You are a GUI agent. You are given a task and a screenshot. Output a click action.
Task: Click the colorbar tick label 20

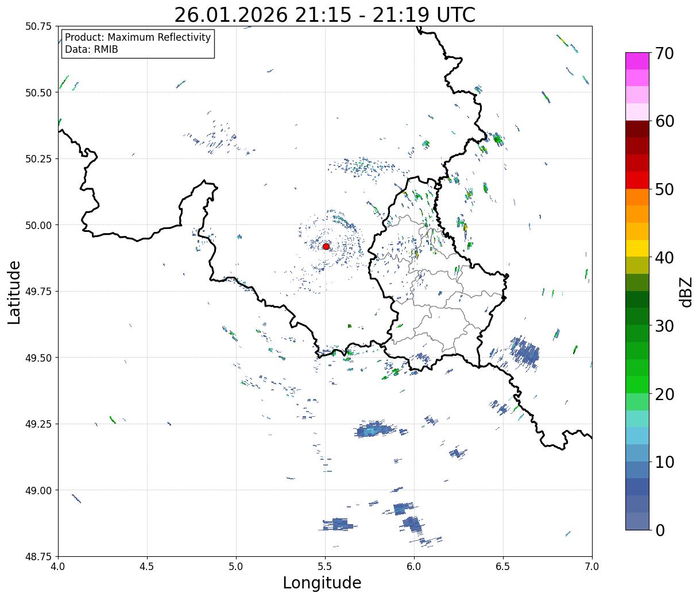(664, 394)
